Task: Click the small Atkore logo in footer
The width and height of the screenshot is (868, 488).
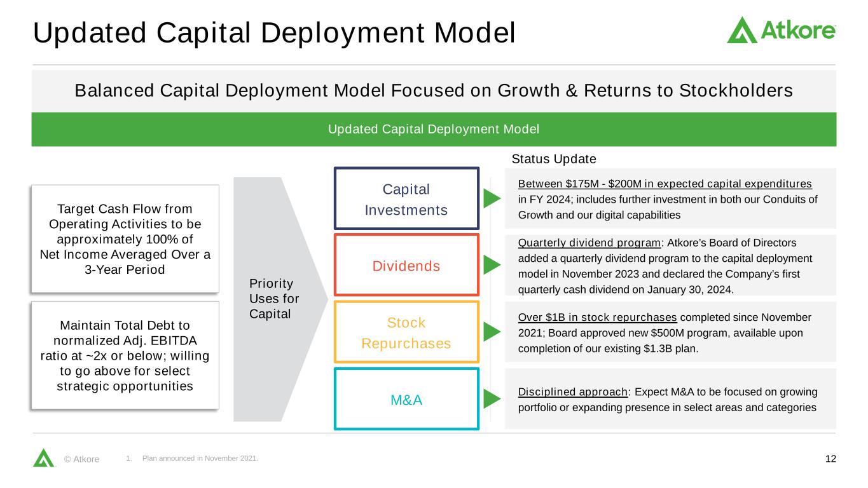Action: 44,458
